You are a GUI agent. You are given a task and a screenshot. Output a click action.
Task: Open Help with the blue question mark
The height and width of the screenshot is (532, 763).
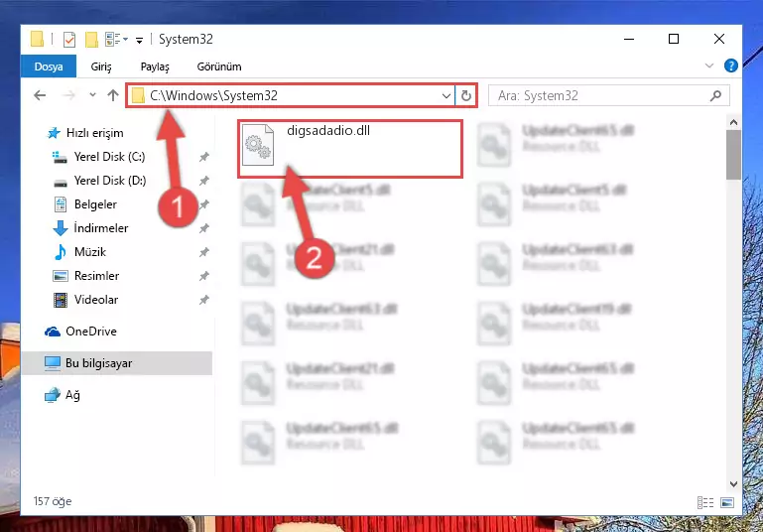(731, 66)
